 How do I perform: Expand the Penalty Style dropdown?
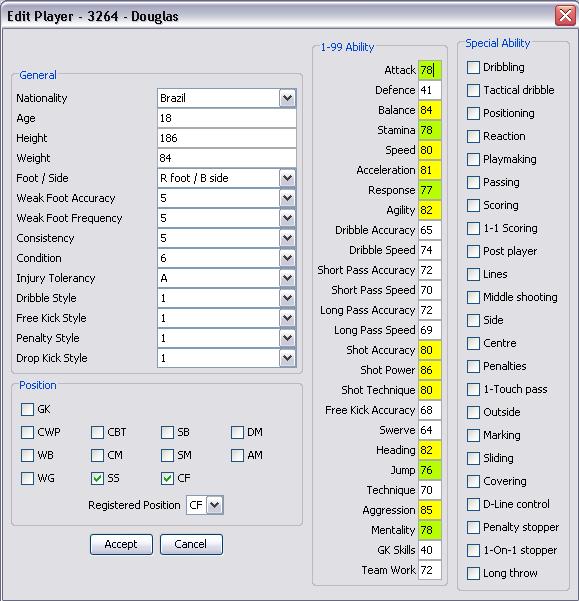click(287, 338)
